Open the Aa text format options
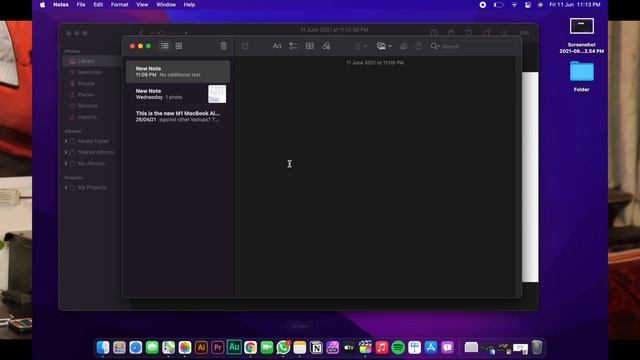 [277, 46]
